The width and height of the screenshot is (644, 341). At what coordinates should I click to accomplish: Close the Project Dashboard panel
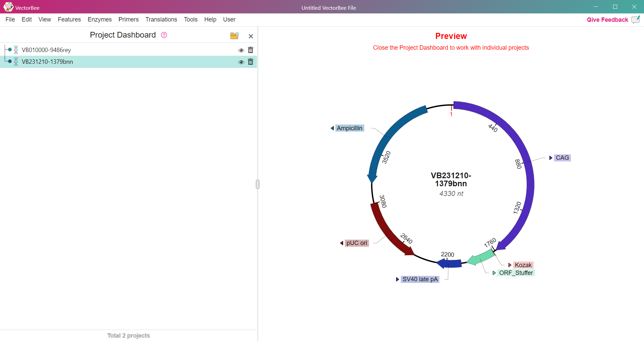click(x=251, y=36)
